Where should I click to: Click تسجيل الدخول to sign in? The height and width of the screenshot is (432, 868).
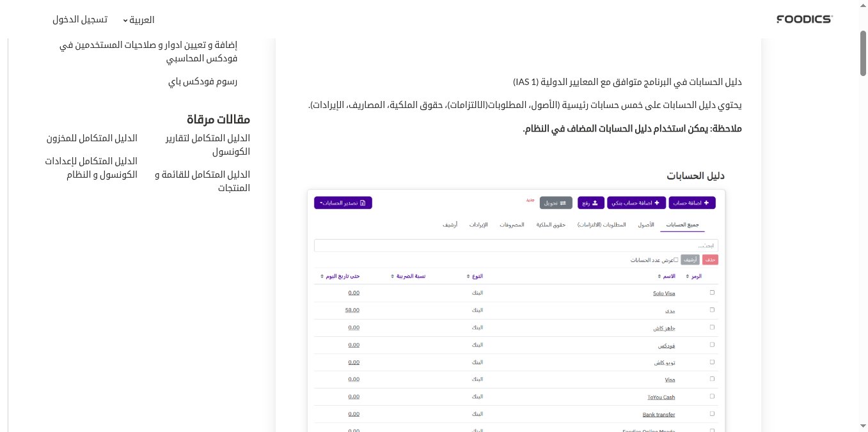pyautogui.click(x=79, y=20)
